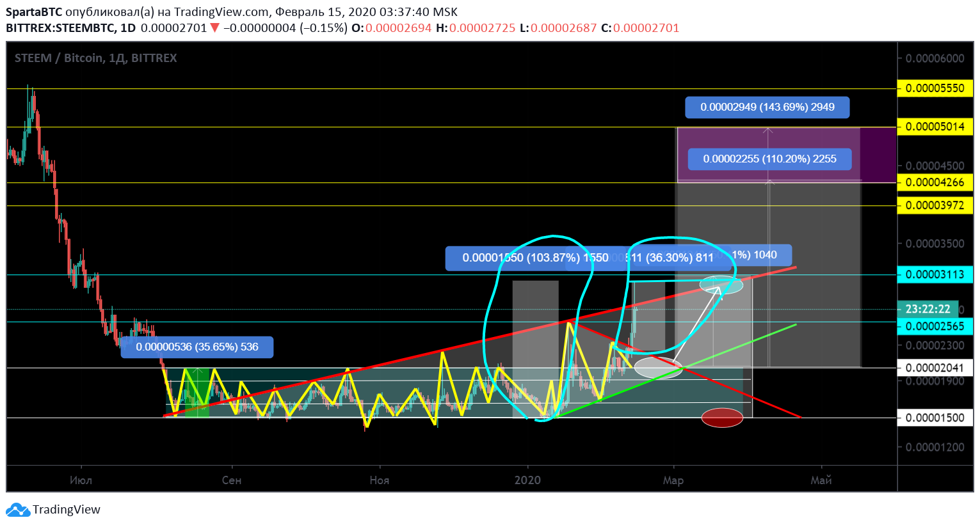This screenshot has height=527, width=980.
Task: Click the Сен date on time axis
Action: (232, 480)
